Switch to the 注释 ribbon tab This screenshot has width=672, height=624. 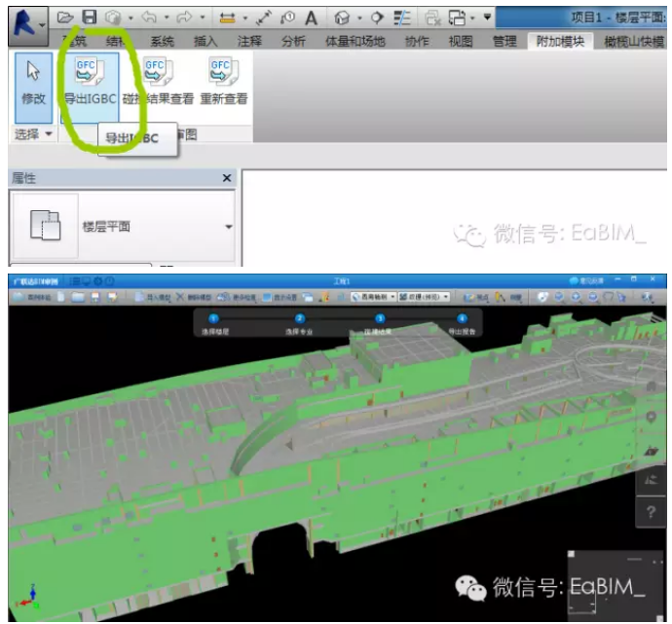[250, 42]
